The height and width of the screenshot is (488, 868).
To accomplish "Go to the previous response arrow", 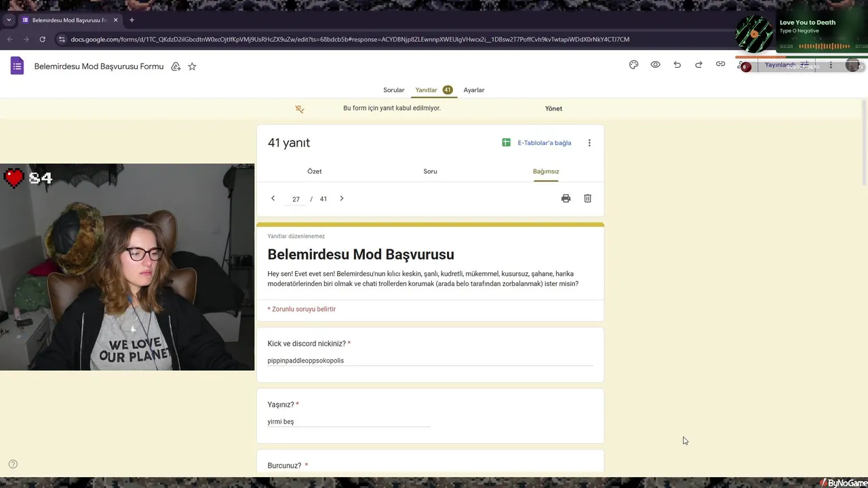I will tap(273, 199).
